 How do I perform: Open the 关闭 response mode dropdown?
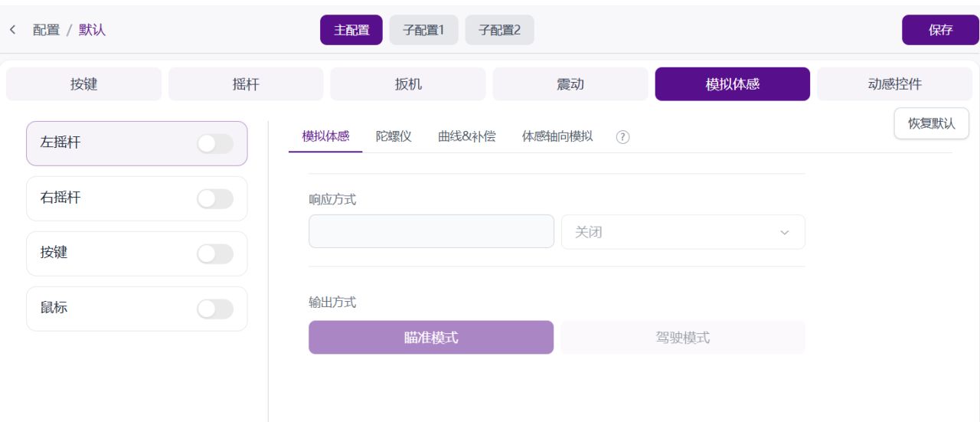click(x=683, y=232)
